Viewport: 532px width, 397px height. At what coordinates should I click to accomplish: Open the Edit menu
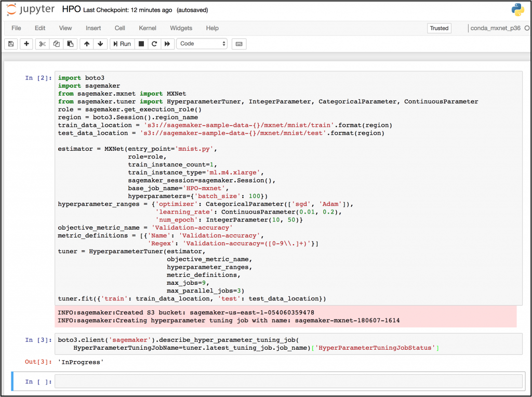coord(40,28)
